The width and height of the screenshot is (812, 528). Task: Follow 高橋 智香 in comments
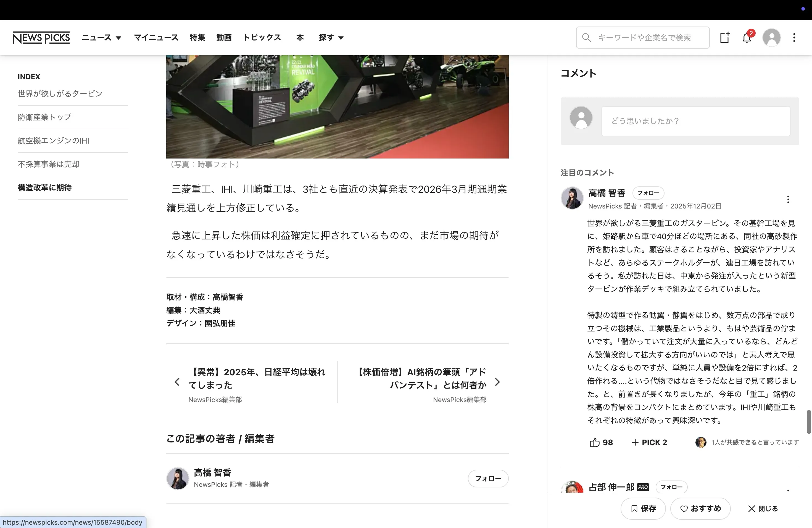point(648,193)
